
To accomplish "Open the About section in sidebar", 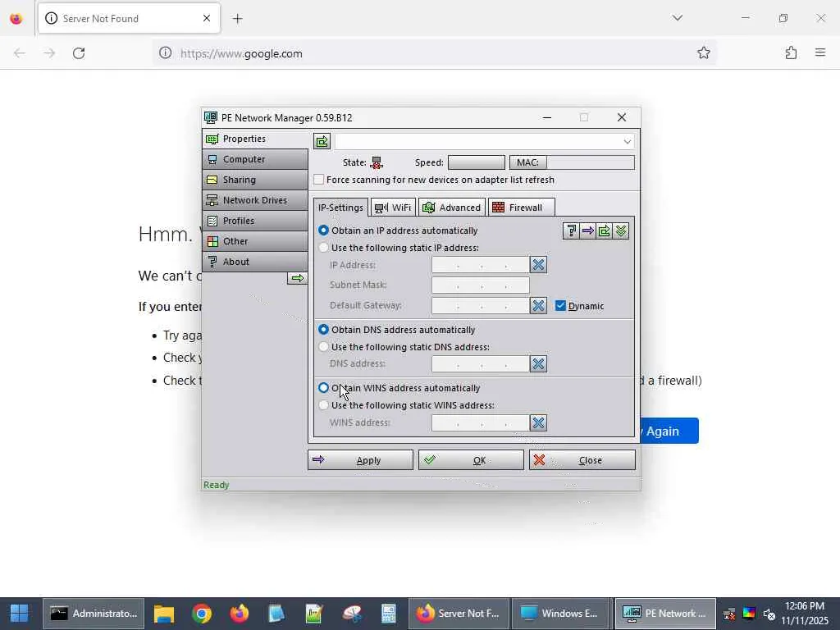I will coord(255,262).
